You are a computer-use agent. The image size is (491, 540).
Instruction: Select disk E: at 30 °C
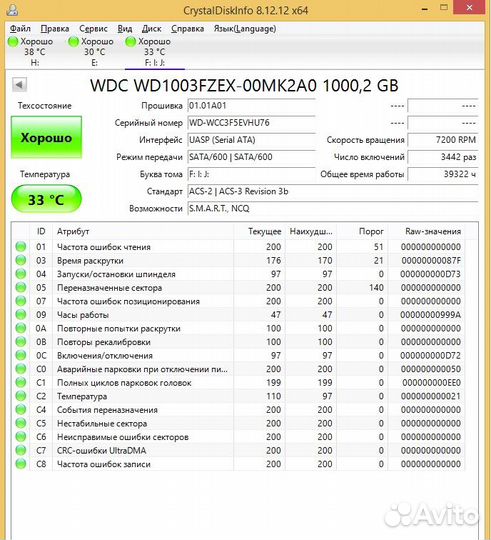point(92,52)
